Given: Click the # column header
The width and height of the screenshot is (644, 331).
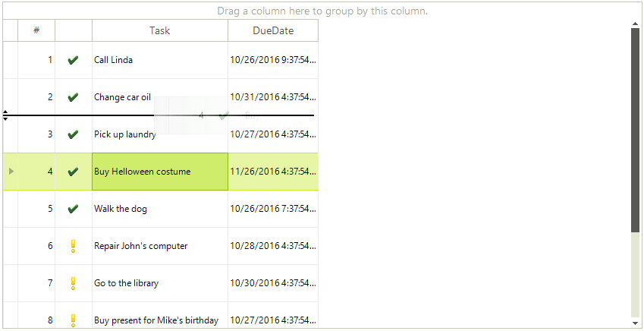Looking at the screenshot, I should tap(36, 30).
